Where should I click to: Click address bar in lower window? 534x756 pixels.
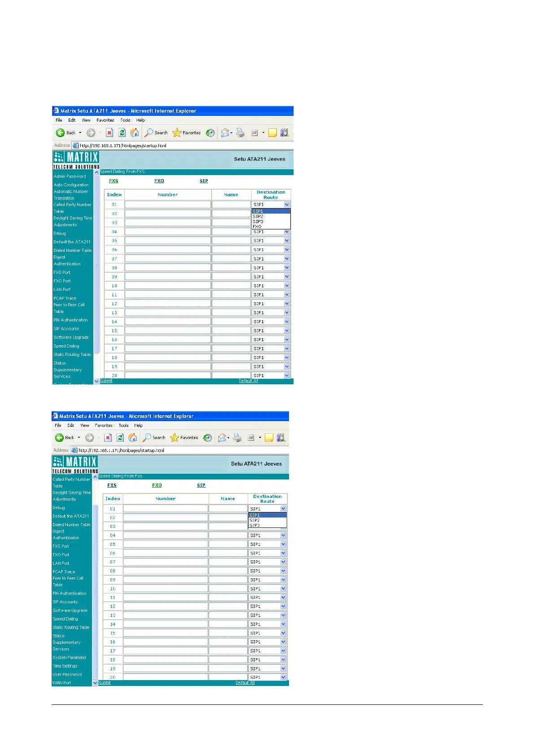179,450
